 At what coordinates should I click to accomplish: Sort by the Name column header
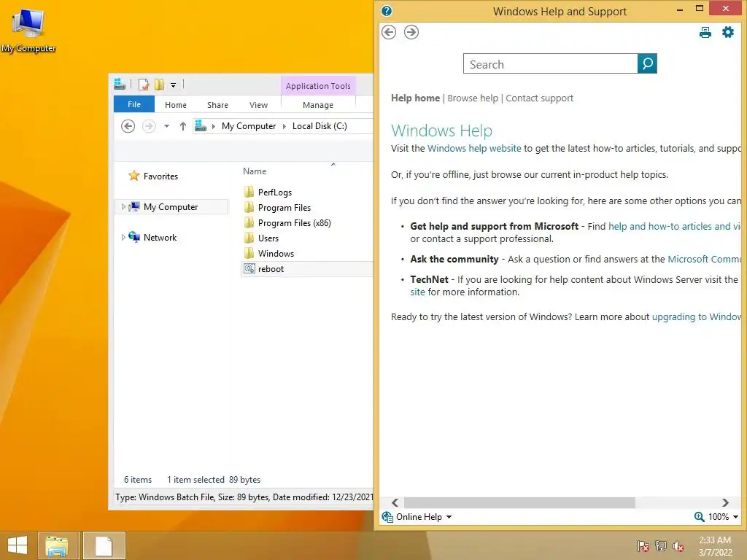pos(255,171)
